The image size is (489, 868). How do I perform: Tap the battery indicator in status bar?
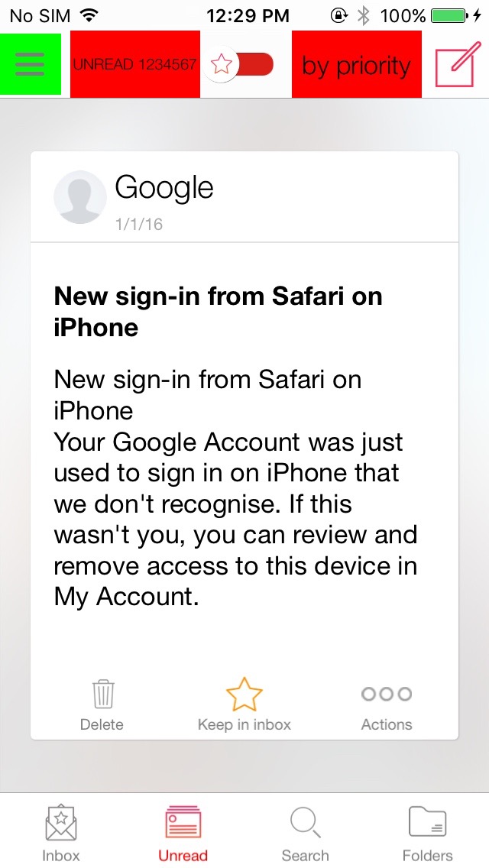pyautogui.click(x=449, y=15)
